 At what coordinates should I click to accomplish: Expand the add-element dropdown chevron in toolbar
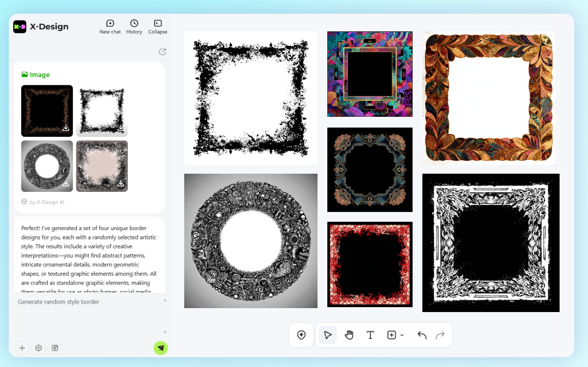[x=402, y=335]
